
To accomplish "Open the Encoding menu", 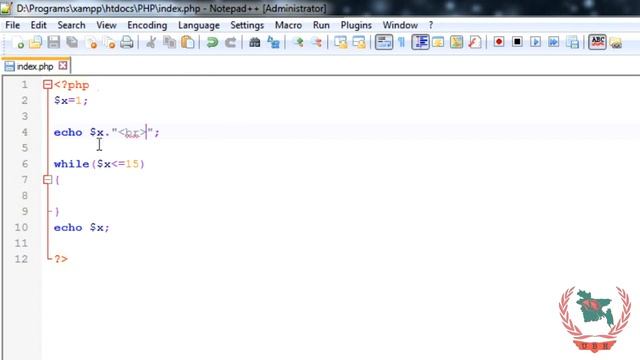I will tap(147, 25).
